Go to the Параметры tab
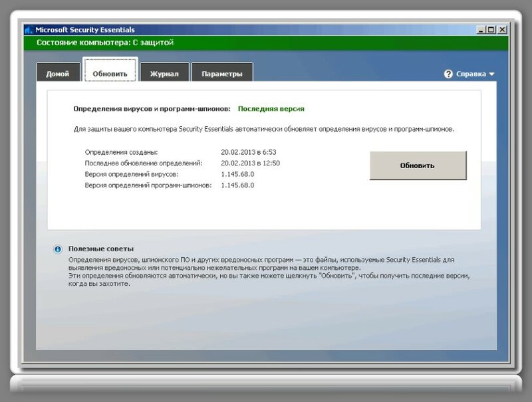Screen dimensions: 532x402 pos(222,73)
